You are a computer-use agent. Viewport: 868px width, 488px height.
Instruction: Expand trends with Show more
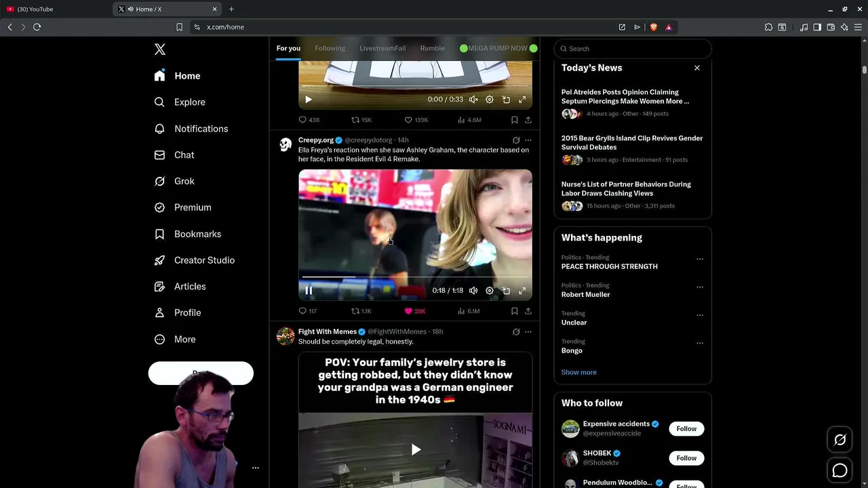pos(579,372)
